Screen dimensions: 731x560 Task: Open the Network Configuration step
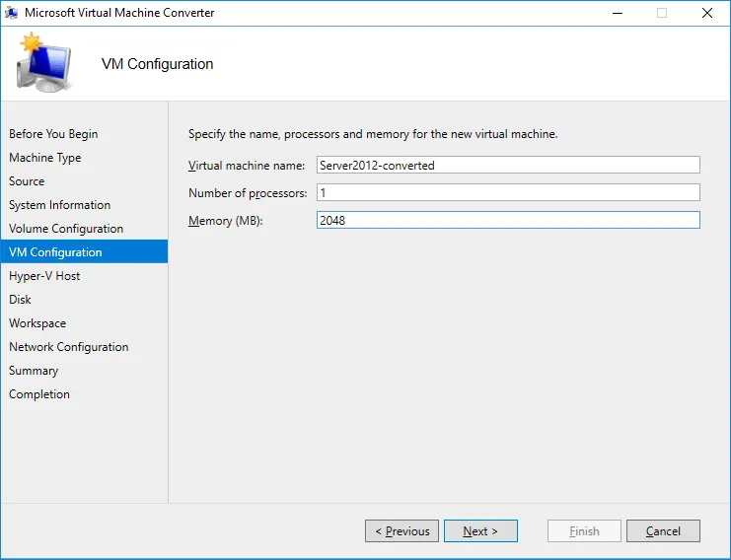[68, 347]
